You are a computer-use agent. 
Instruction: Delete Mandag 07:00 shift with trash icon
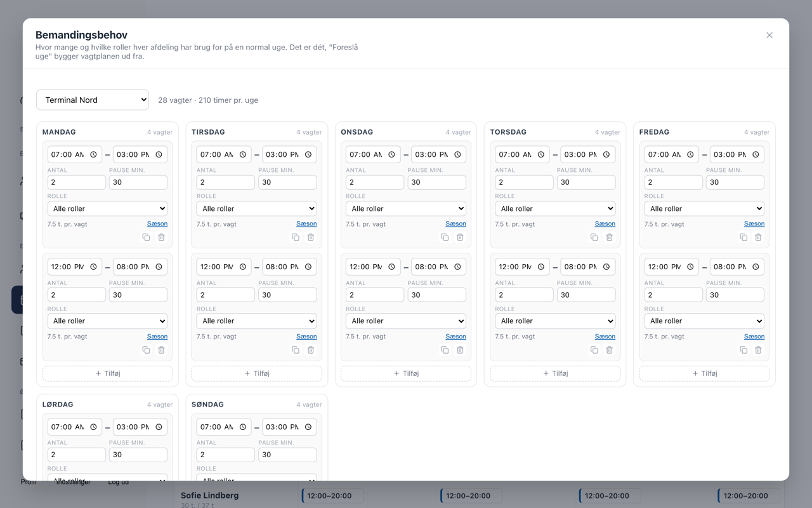coord(161,237)
